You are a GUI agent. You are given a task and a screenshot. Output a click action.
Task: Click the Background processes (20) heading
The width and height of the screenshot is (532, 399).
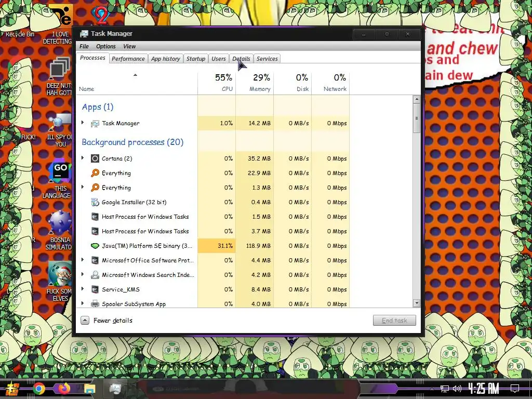pyautogui.click(x=132, y=142)
